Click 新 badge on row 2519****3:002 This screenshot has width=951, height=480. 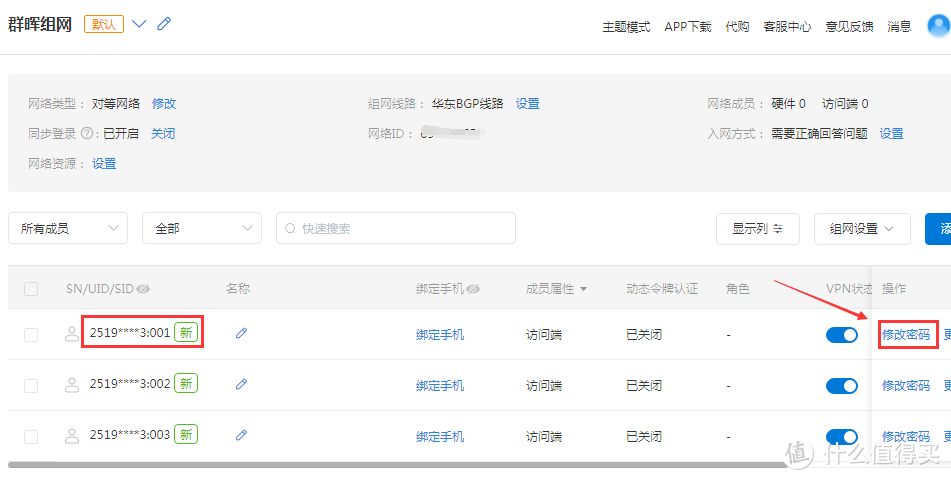186,384
